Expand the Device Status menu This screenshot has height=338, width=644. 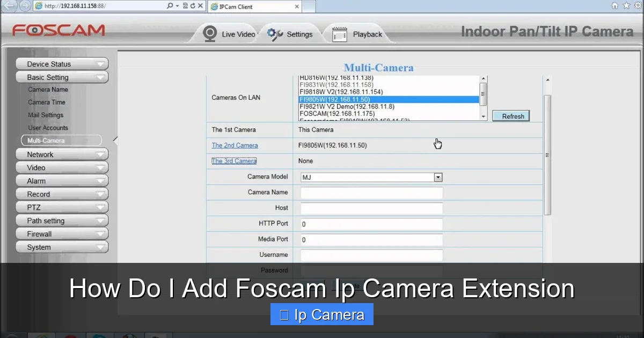pyautogui.click(x=62, y=64)
